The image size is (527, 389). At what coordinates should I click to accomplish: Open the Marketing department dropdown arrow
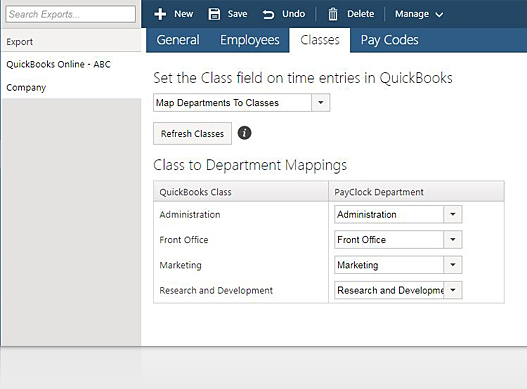tap(453, 265)
